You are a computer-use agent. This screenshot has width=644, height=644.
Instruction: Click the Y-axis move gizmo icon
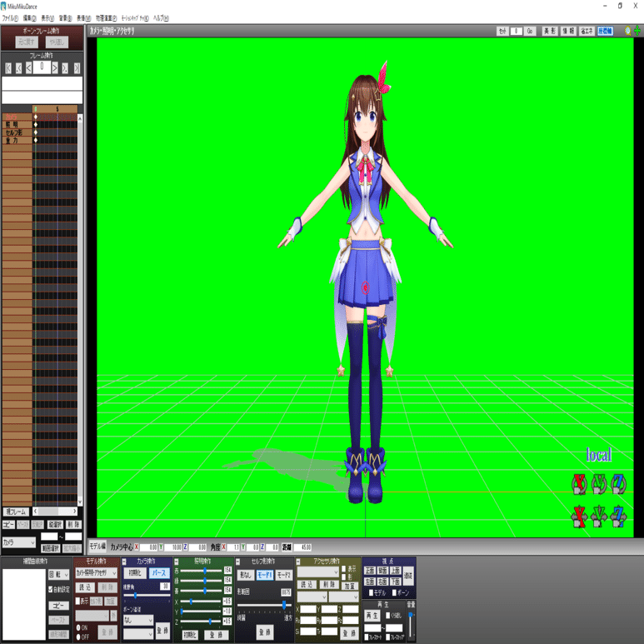tap(599, 517)
